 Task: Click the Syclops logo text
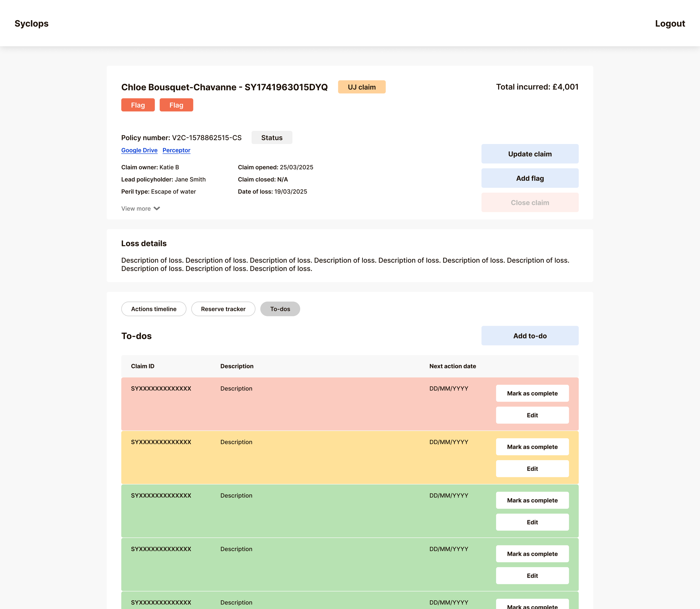click(x=32, y=24)
